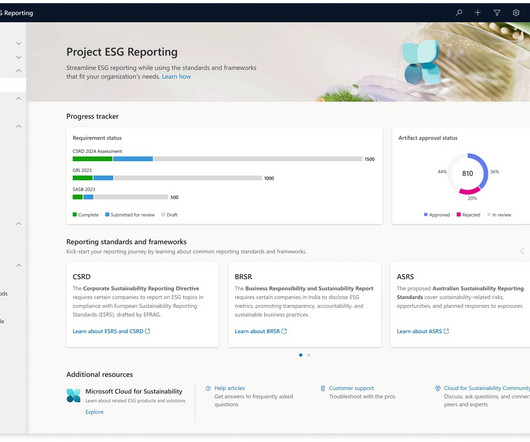Image resolution: width=530 pixels, height=442 pixels.
Task: Click the 1500 value beside CSRD bar
Action: (369, 159)
